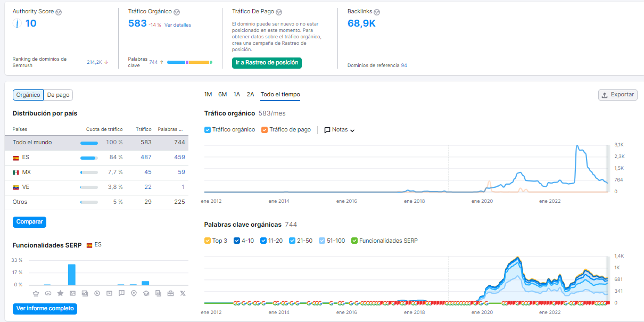
Task: Open the 583 organic traffic value
Action: 137,23
